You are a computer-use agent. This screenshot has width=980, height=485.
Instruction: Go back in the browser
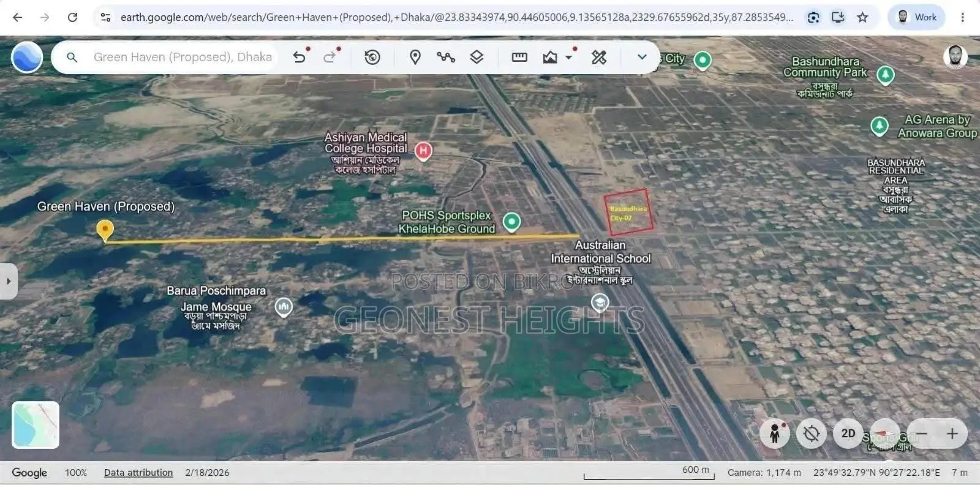tap(17, 17)
